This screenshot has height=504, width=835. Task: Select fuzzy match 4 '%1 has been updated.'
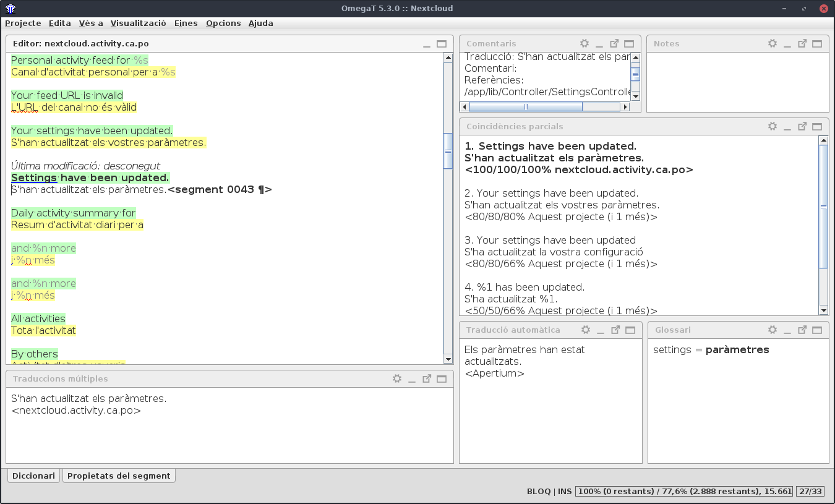tap(525, 287)
